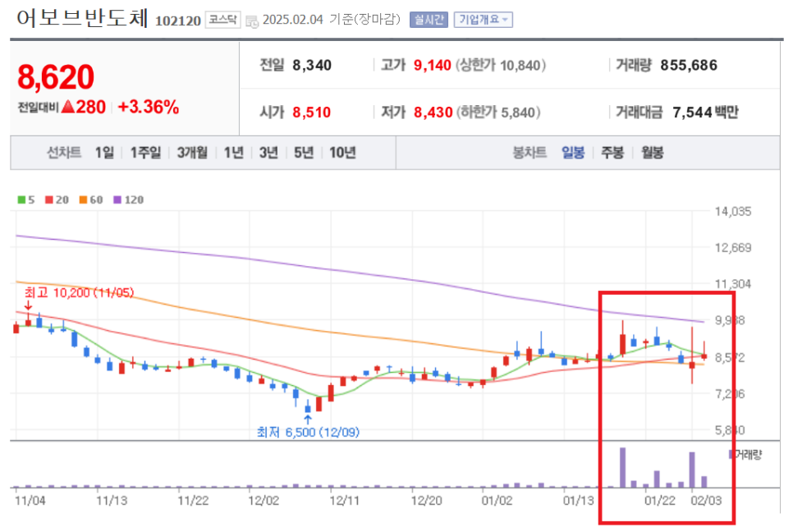Click the opening price 8,510
Screen dimensions: 793x532
(x=312, y=112)
